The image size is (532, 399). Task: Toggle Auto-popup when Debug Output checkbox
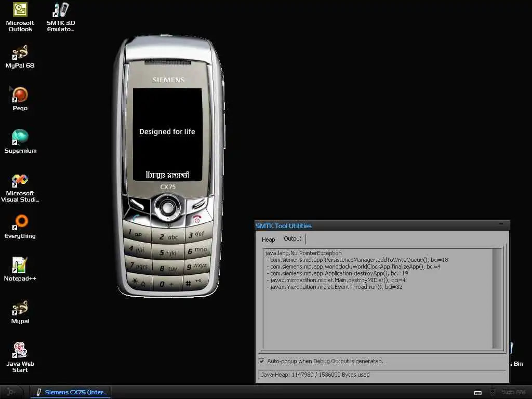point(261,361)
